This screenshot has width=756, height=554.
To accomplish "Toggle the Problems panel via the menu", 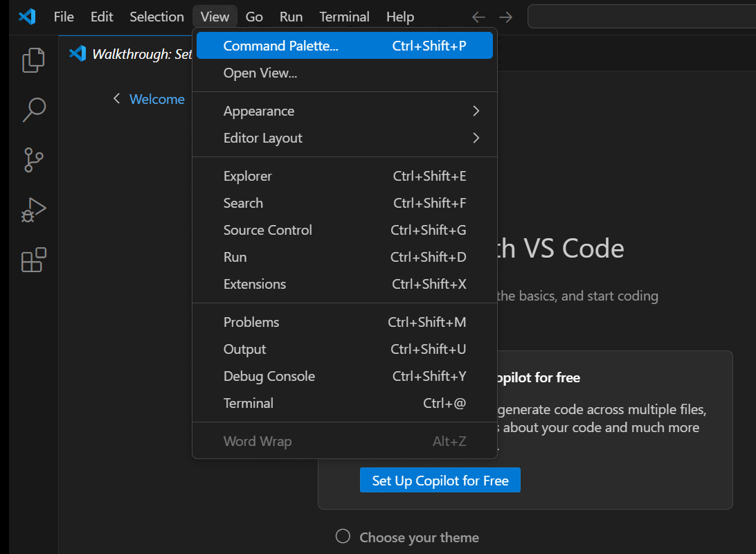I will pyautogui.click(x=251, y=322).
